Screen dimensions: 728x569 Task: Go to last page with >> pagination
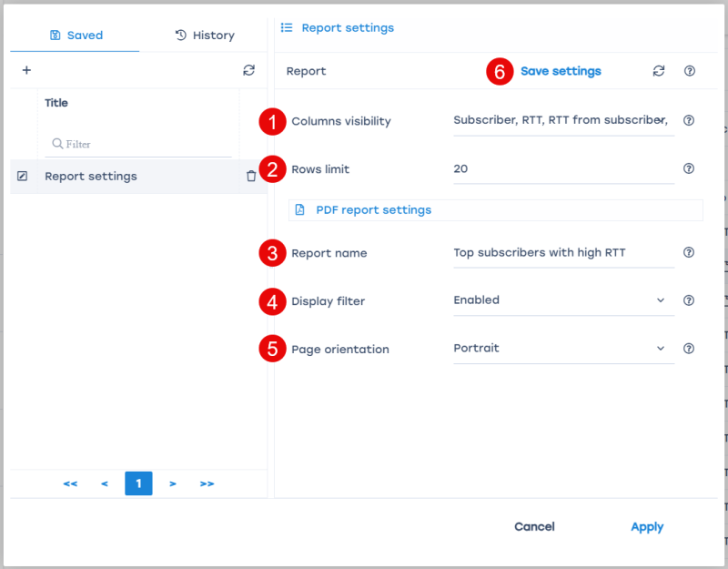(x=207, y=483)
